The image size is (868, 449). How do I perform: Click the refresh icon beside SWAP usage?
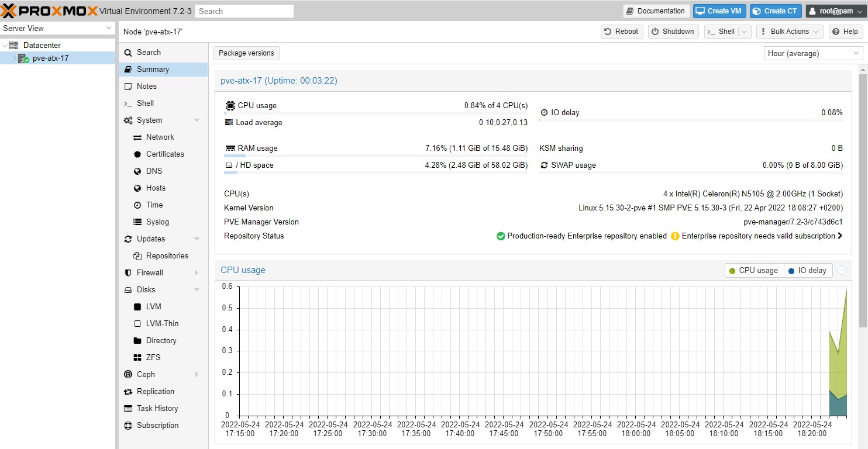coord(545,165)
